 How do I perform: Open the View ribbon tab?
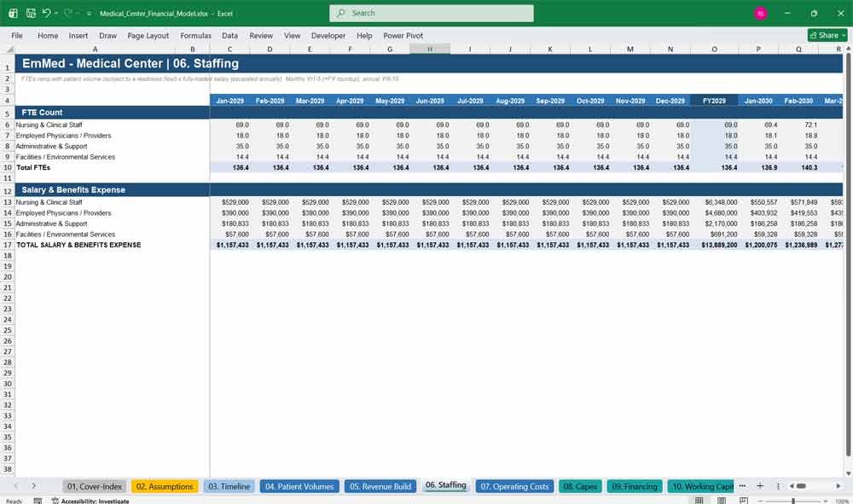tap(292, 35)
